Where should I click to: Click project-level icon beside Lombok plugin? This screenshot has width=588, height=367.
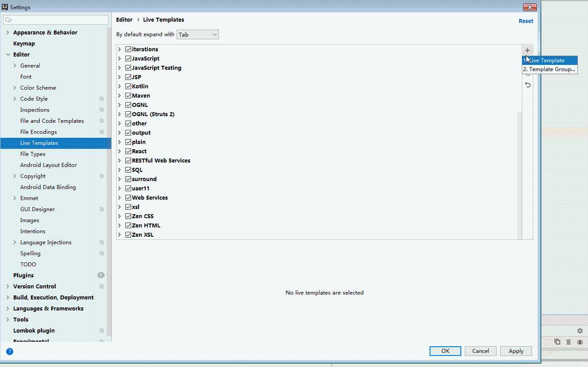[x=102, y=331]
